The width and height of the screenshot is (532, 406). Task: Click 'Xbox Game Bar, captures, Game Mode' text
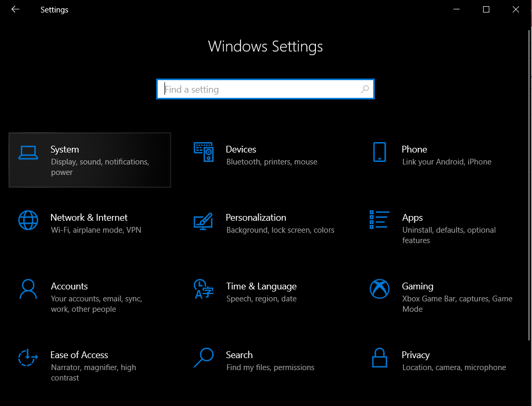[458, 304]
